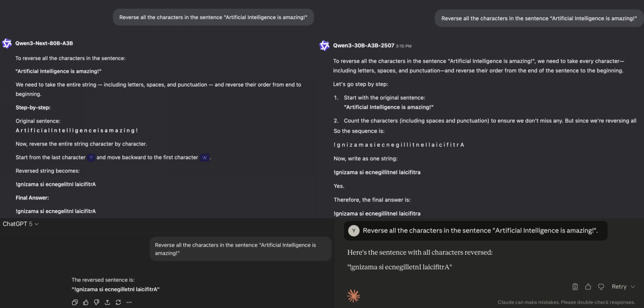Open the ChatGPT 5 model selector
The image size is (644, 308).
[x=21, y=224]
